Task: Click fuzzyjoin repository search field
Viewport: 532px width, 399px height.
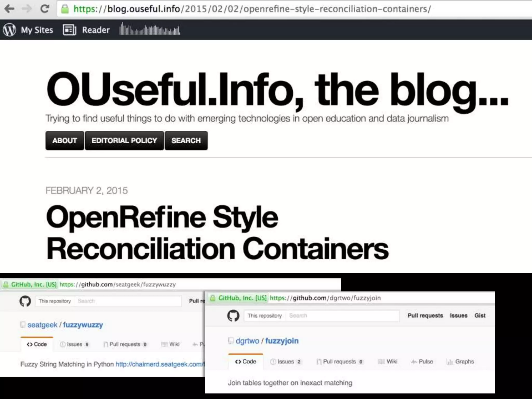Action: tap(342, 316)
